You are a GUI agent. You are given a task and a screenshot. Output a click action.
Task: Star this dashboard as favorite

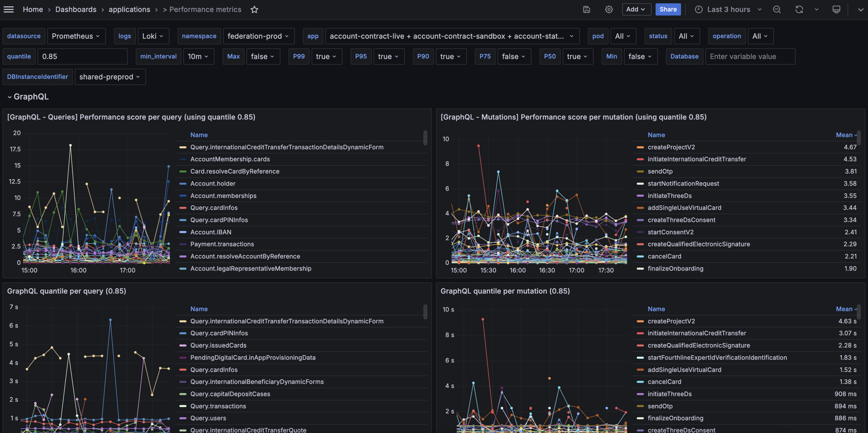point(254,9)
